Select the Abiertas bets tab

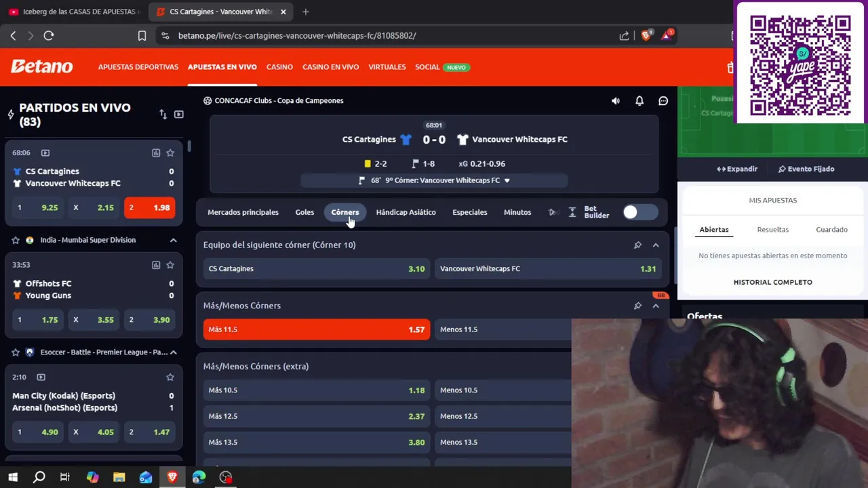tap(714, 230)
